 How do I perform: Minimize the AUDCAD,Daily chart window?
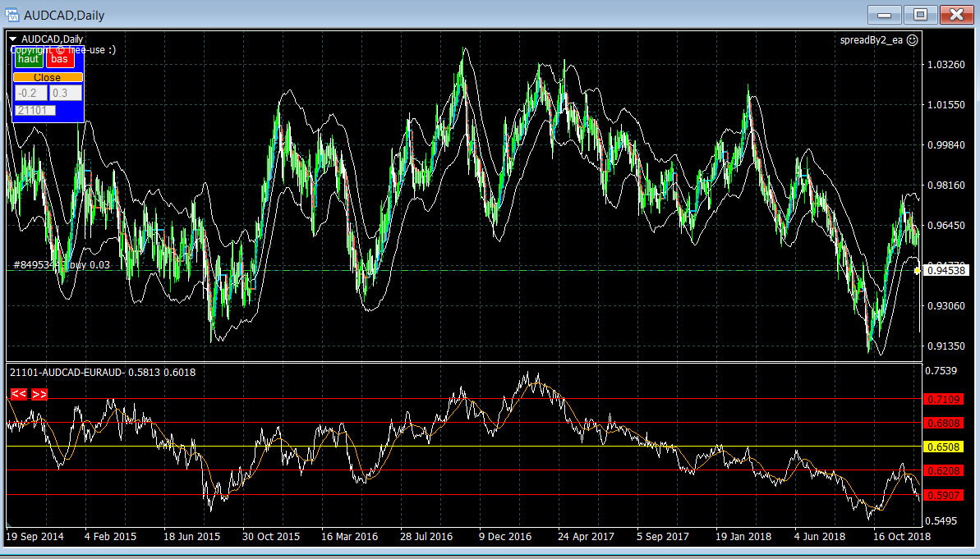pyautogui.click(x=885, y=15)
